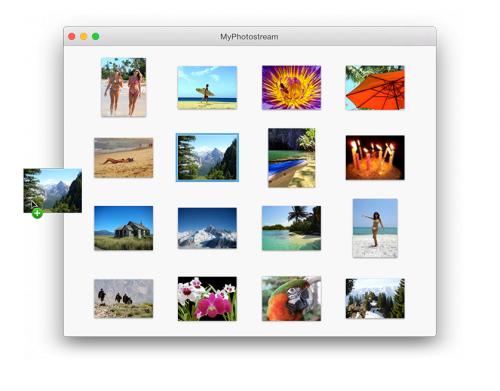Screen dimensions: 500x391
Task: Click the MyPhotostream window title
Action: pos(249,37)
